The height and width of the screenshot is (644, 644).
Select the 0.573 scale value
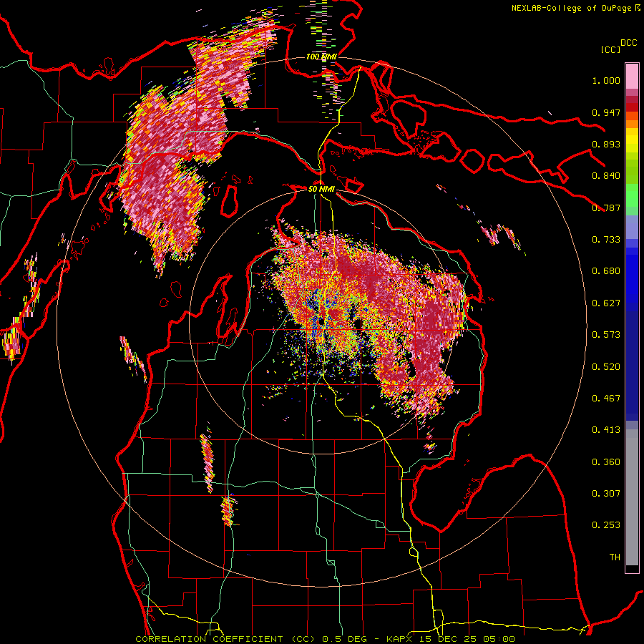pyautogui.click(x=606, y=335)
